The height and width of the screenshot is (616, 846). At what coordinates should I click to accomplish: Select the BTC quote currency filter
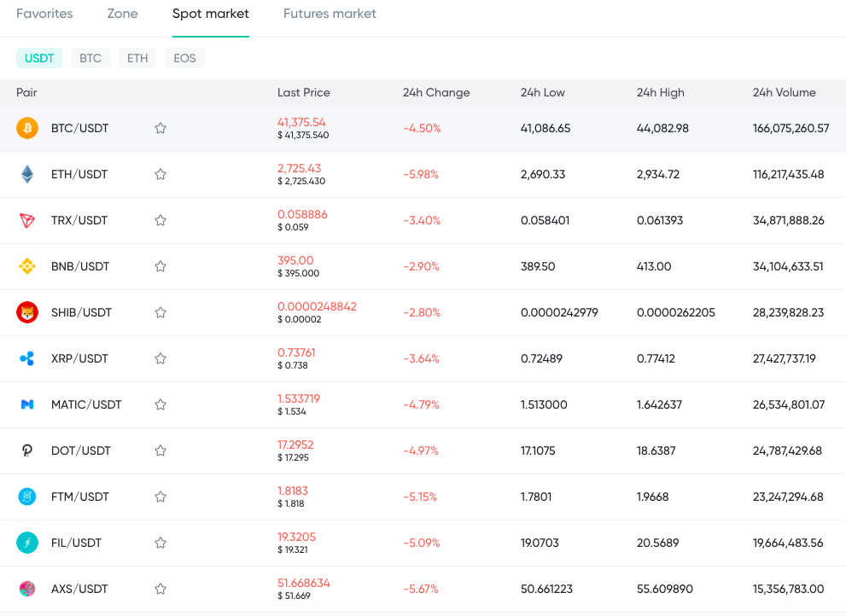click(90, 58)
